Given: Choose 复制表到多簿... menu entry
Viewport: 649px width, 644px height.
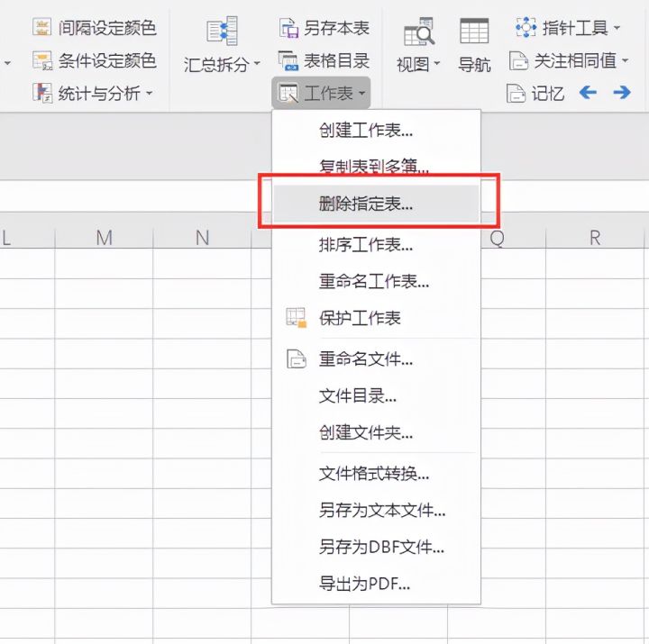Looking at the screenshot, I should click(x=376, y=167).
